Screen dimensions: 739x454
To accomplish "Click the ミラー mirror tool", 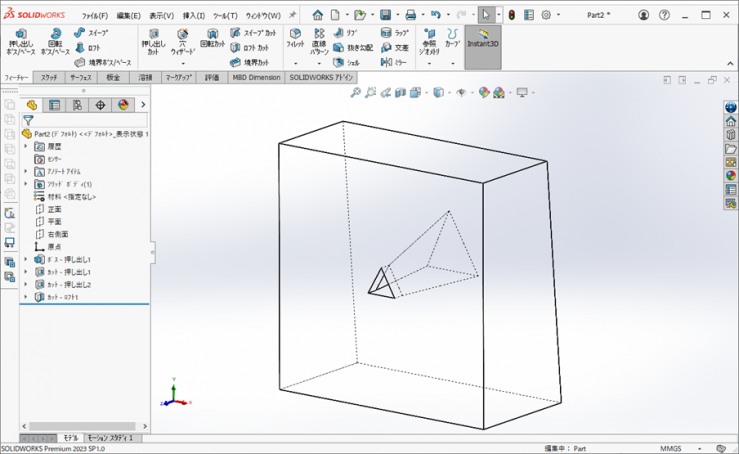I will coord(393,62).
